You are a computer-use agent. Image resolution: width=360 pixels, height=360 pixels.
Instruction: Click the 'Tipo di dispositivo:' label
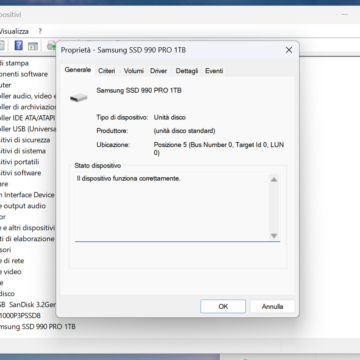[x=122, y=117]
